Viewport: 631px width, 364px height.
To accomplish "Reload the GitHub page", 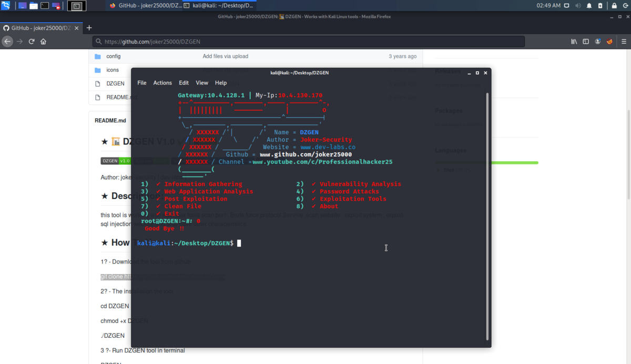I will (32, 41).
